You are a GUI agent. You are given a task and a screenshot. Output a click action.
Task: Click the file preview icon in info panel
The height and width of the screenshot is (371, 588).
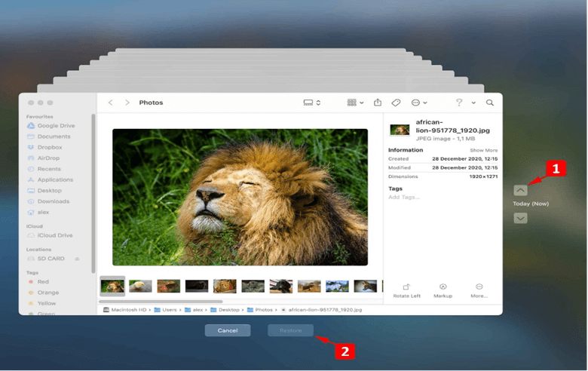[400, 130]
